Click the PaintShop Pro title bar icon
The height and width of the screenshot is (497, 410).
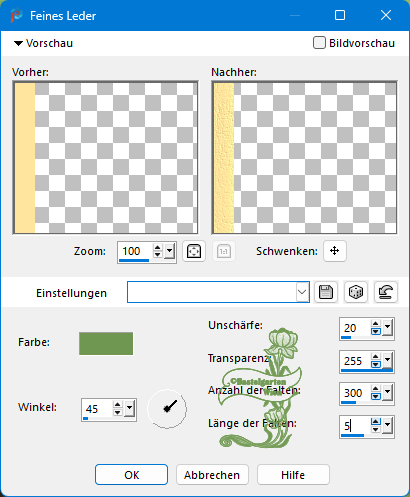pyautogui.click(x=16, y=16)
